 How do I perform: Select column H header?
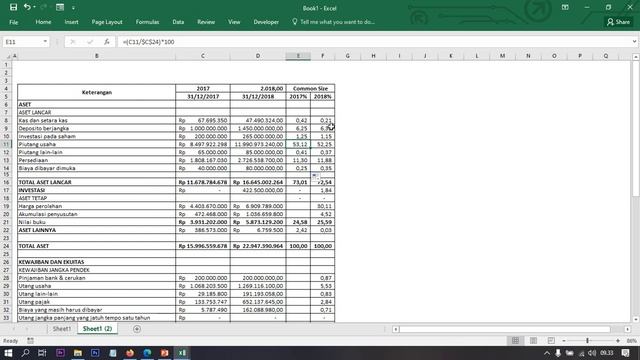tap(373, 56)
